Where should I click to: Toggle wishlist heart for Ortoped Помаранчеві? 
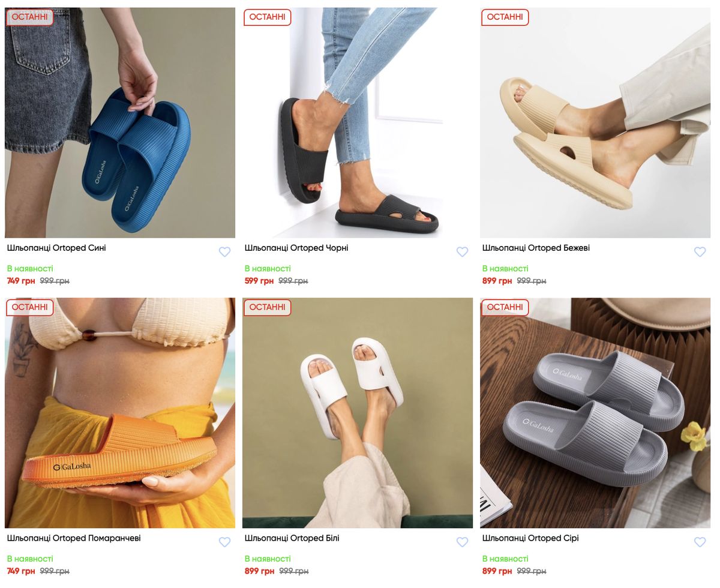coord(224,542)
